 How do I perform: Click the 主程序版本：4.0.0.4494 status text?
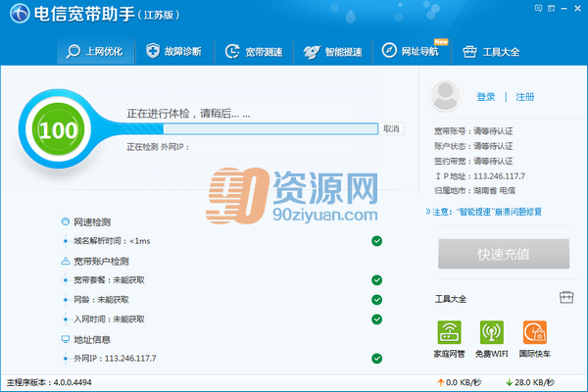coord(49,382)
